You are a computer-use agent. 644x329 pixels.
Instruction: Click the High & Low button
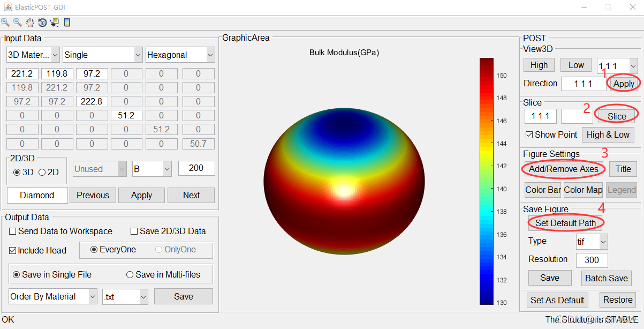click(x=608, y=134)
